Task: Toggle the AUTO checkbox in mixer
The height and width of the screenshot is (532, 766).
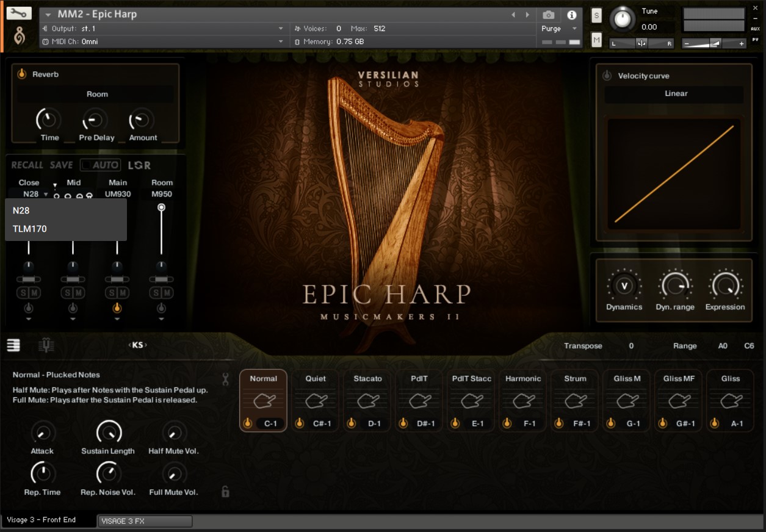Action: click(101, 165)
